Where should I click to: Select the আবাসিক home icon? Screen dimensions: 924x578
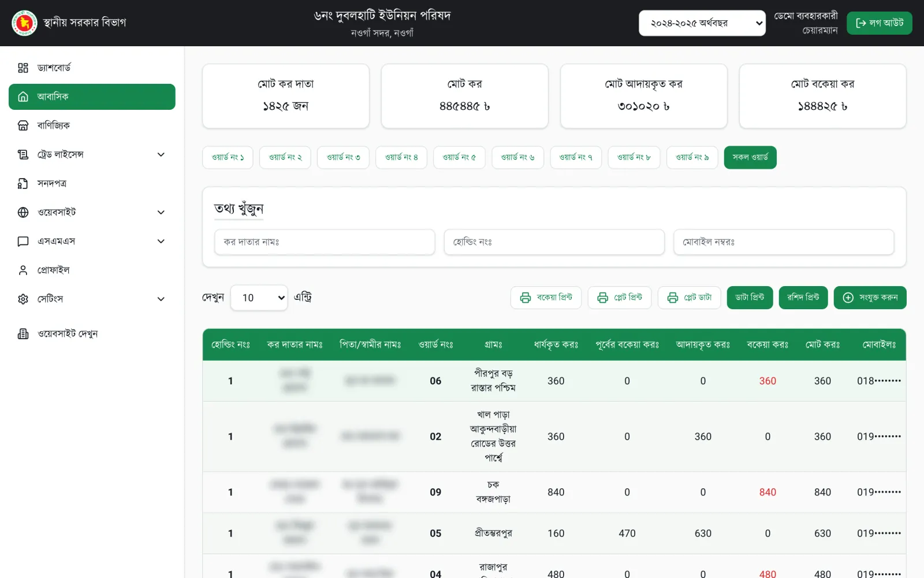click(x=23, y=97)
